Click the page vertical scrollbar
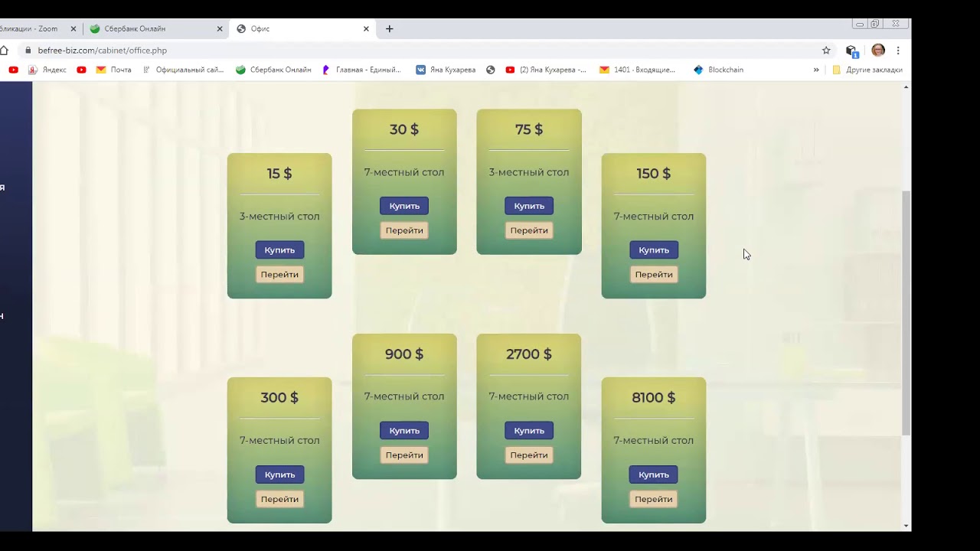Screen dimensions: 980x551 [906, 314]
